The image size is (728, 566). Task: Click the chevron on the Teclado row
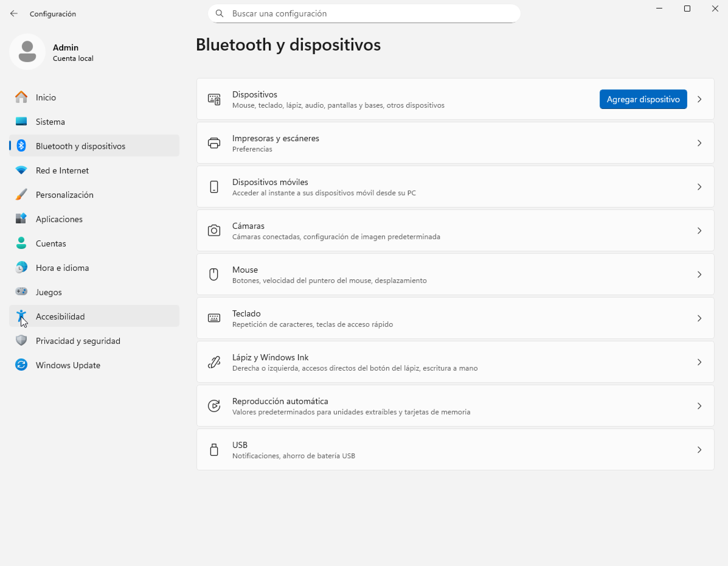[699, 318]
